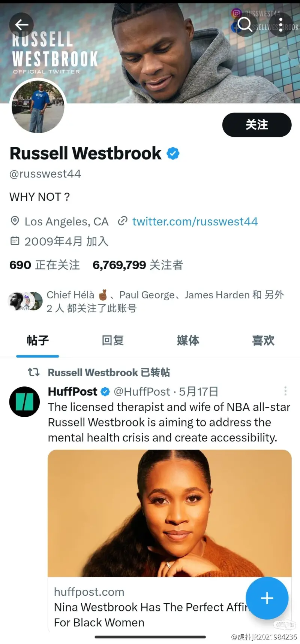
Task: Switch to the 喜欢 tab
Action: (x=263, y=340)
